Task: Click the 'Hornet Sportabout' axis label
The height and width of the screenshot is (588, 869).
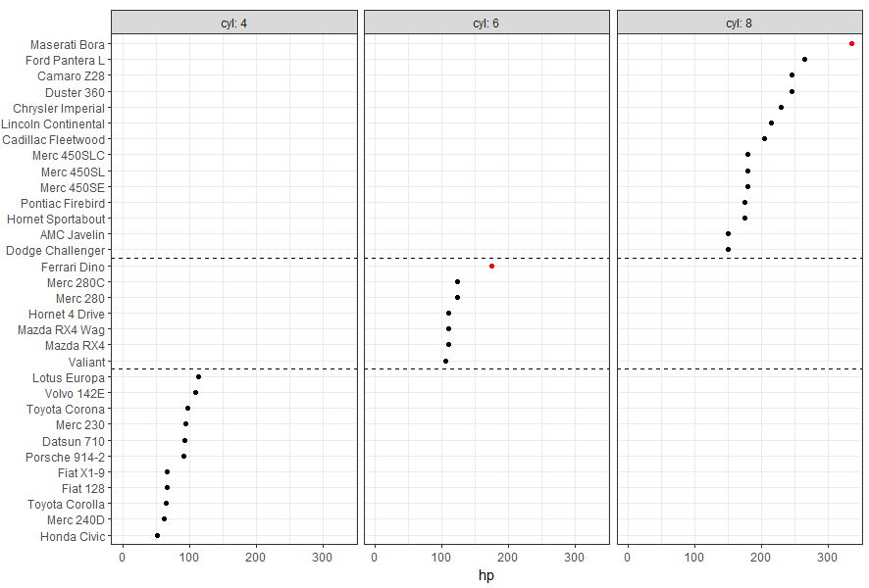Action: pyautogui.click(x=56, y=219)
